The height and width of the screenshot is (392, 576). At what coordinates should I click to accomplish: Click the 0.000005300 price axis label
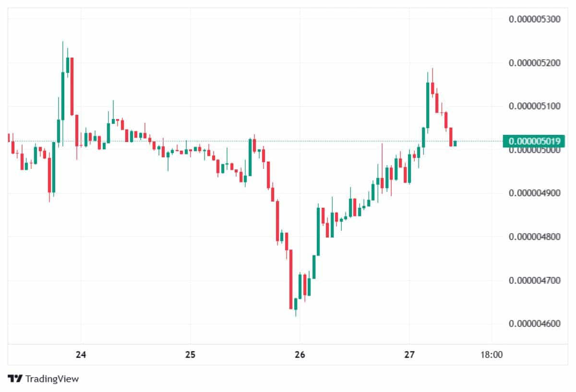point(534,19)
